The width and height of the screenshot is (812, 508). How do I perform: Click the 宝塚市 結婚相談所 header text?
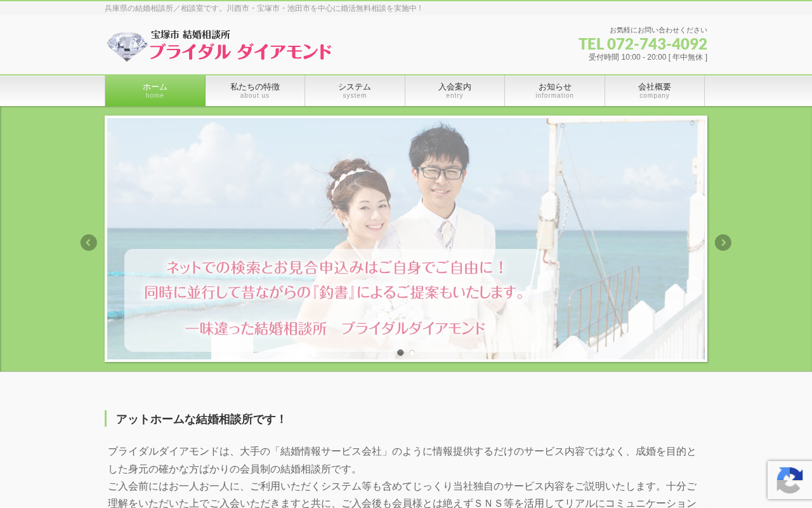pyautogui.click(x=190, y=35)
